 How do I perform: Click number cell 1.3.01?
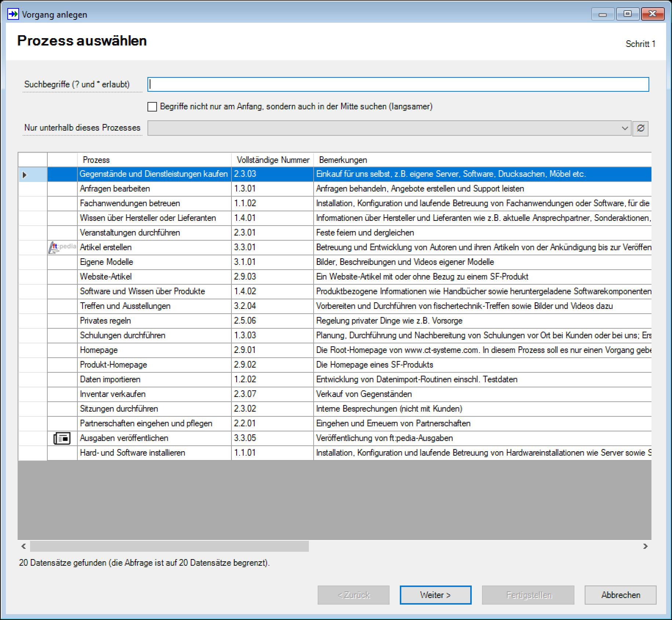coord(273,189)
